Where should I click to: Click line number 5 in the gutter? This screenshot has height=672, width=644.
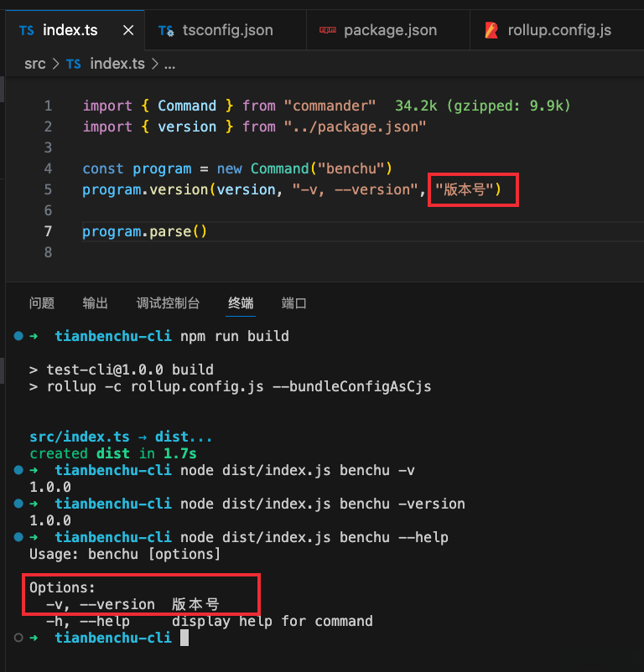click(x=48, y=189)
